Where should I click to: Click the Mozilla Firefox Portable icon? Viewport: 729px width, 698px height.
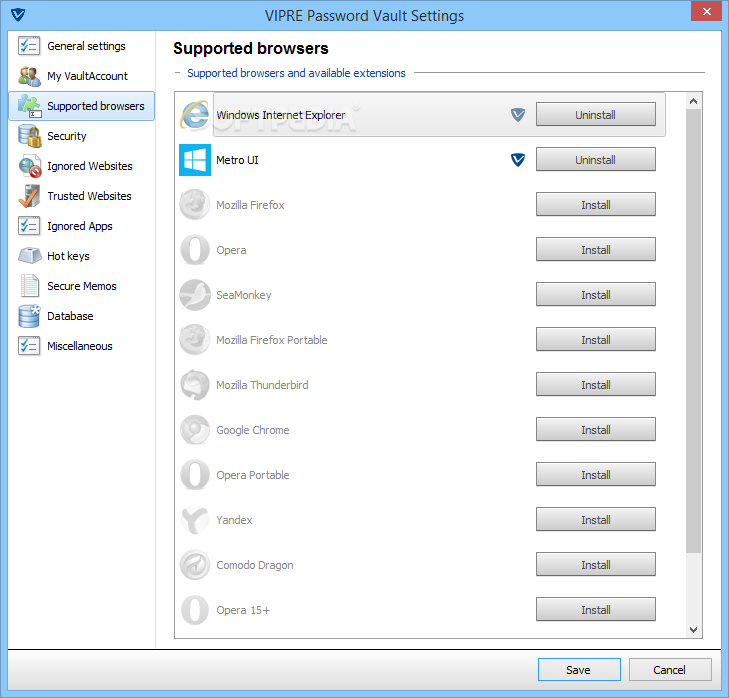(195, 340)
